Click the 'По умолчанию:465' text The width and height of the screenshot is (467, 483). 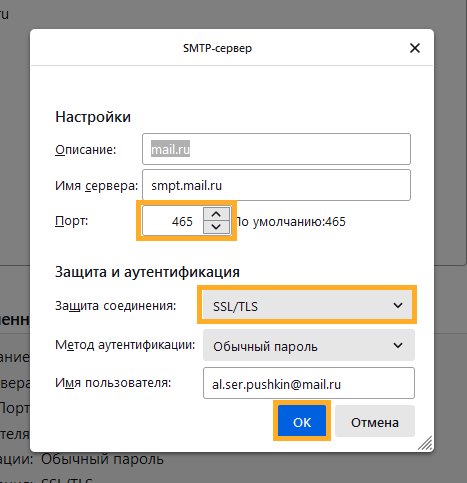pyautogui.click(x=291, y=222)
